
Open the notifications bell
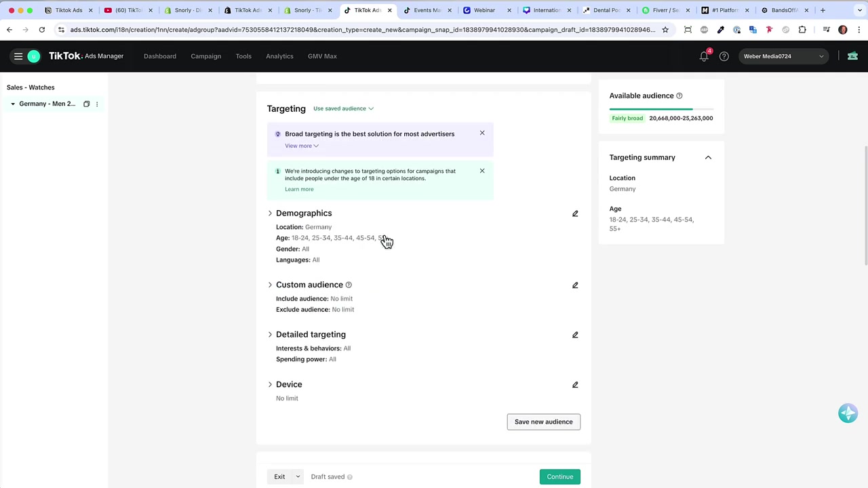pos(704,56)
